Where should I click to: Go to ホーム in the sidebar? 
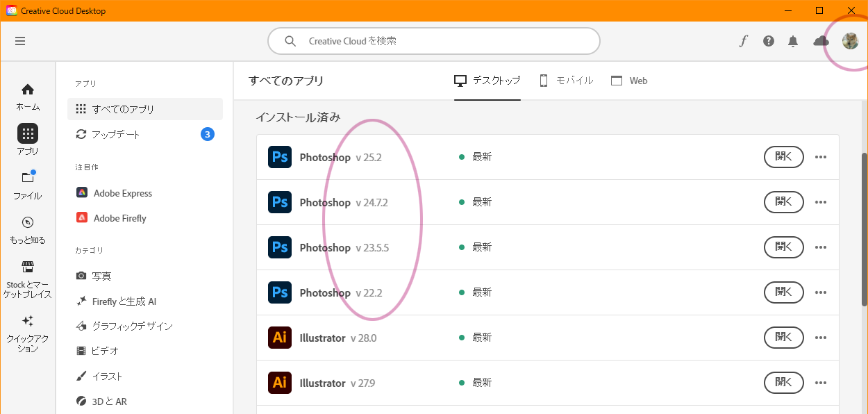tap(27, 95)
